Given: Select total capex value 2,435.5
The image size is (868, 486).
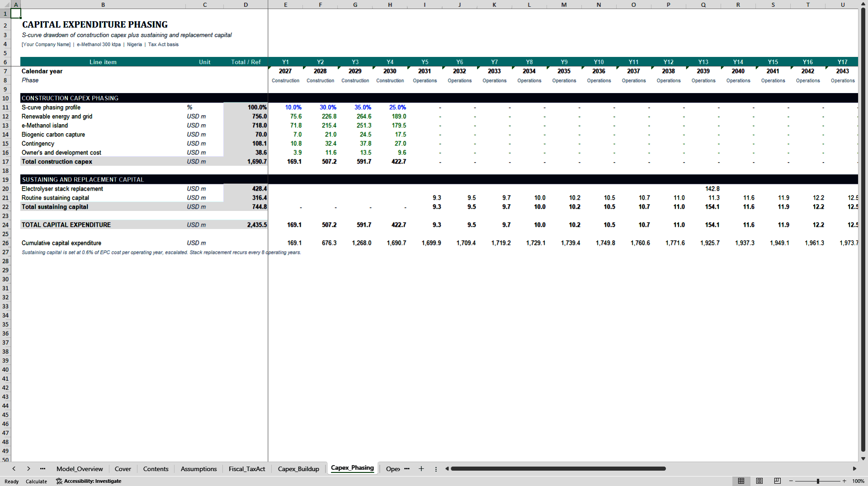Looking at the screenshot, I should [245, 225].
